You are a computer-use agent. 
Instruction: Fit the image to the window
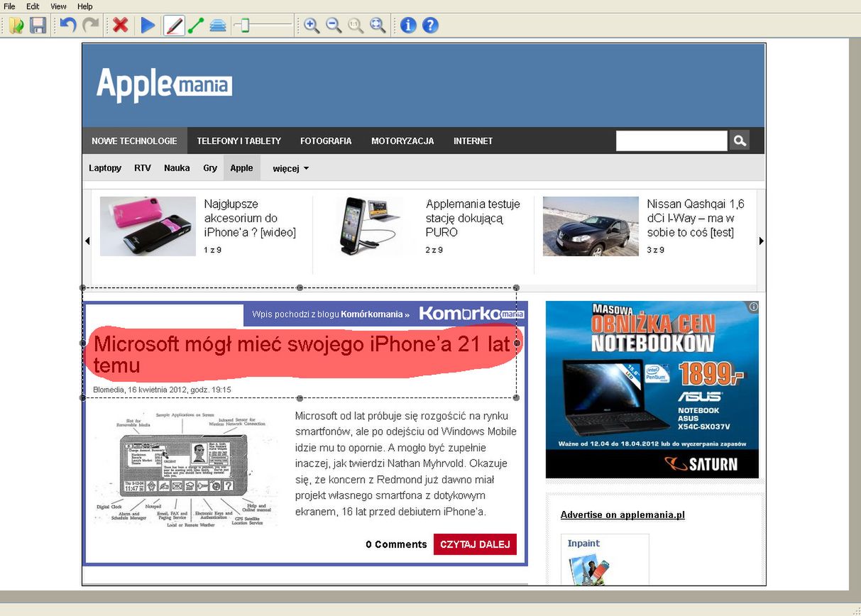pos(378,26)
